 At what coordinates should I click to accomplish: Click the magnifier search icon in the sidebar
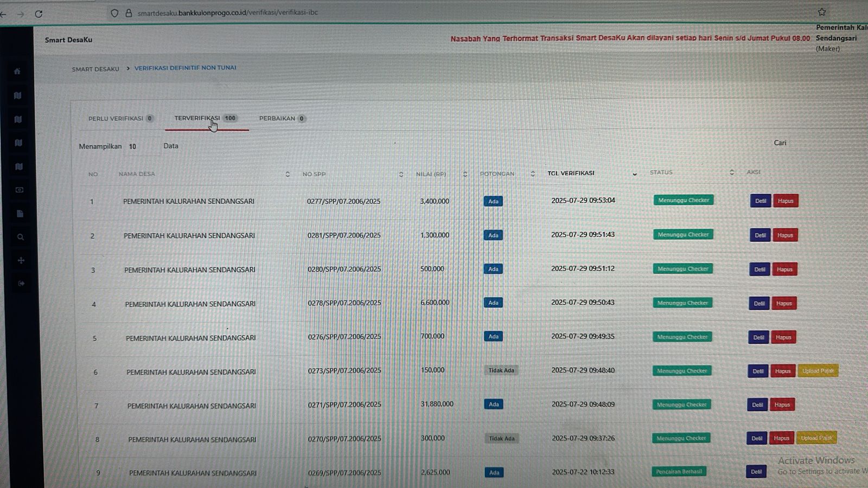(x=21, y=237)
